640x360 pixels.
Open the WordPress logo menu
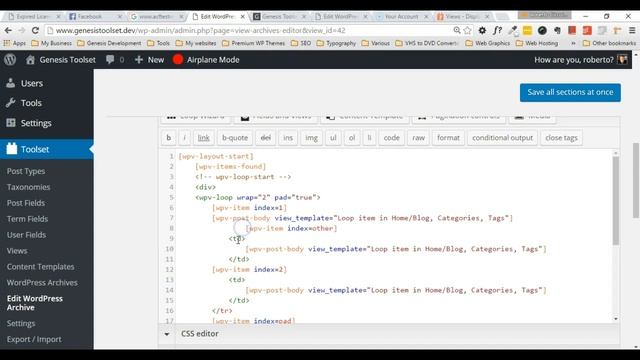point(10,60)
